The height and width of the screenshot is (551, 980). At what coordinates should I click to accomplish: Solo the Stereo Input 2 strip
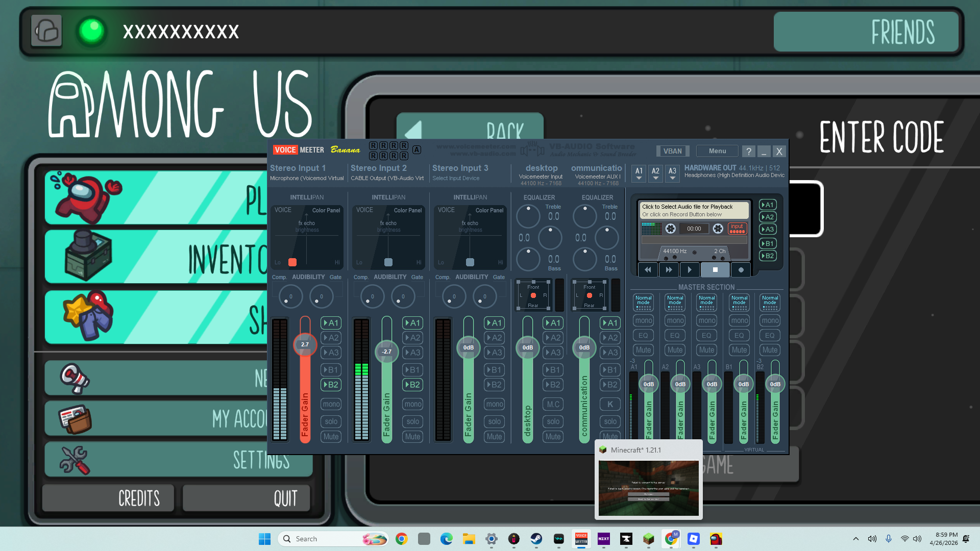pyautogui.click(x=412, y=421)
